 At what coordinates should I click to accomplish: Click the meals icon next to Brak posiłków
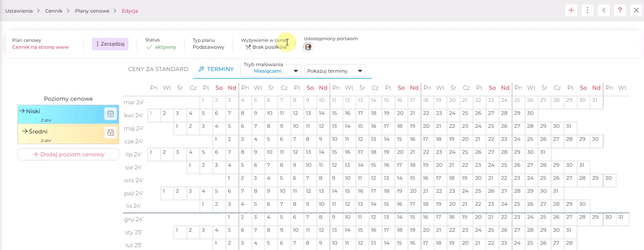coord(248,47)
